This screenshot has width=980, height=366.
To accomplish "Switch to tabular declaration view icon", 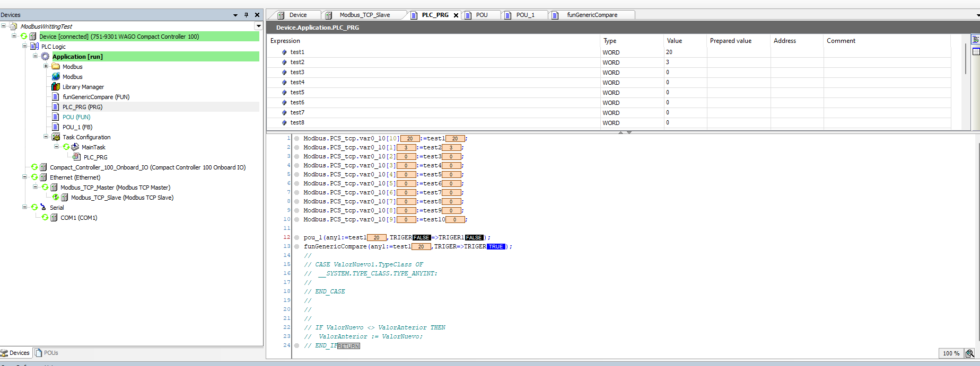I will (x=975, y=51).
